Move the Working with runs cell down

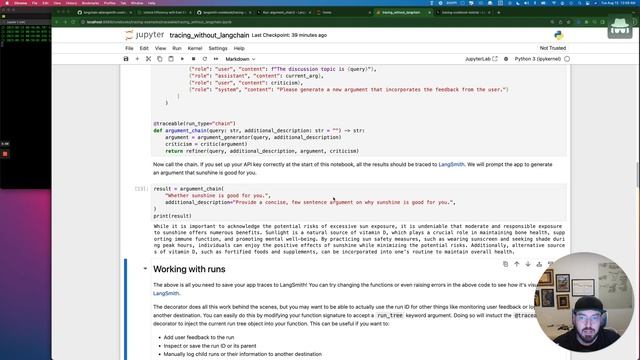click(x=528, y=264)
